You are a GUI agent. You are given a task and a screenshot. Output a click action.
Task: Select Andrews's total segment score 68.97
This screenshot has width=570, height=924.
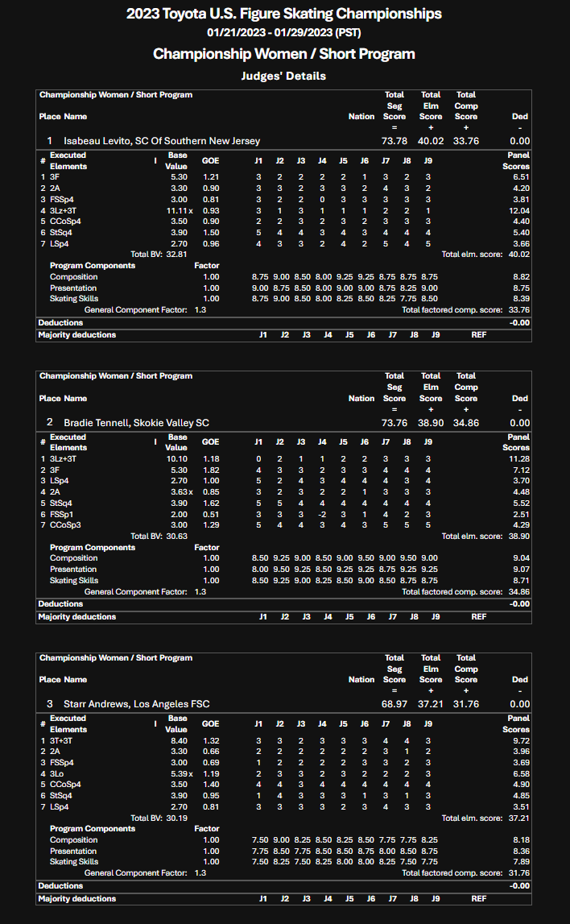tap(394, 703)
